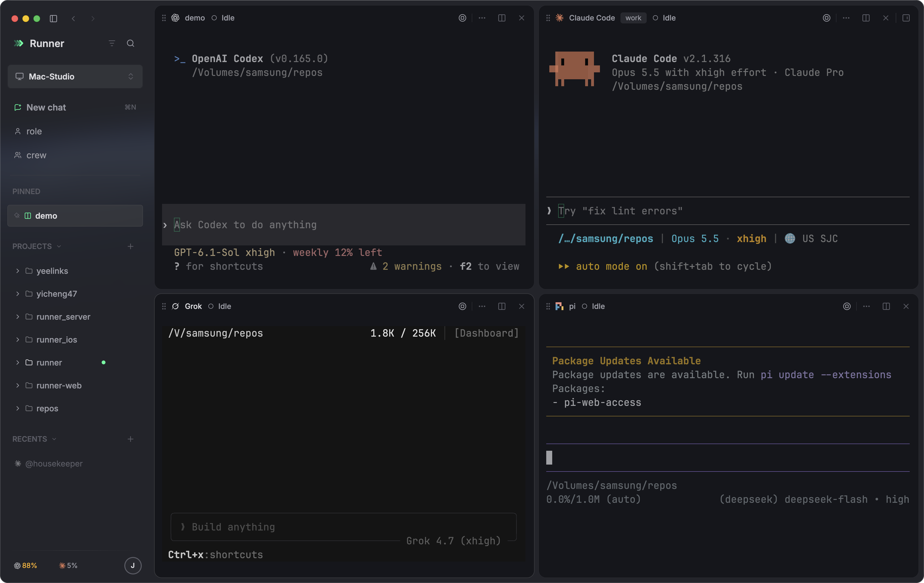Click the 88% Codex usage indicator
Viewport: 924px width, 583px height.
[26, 565]
